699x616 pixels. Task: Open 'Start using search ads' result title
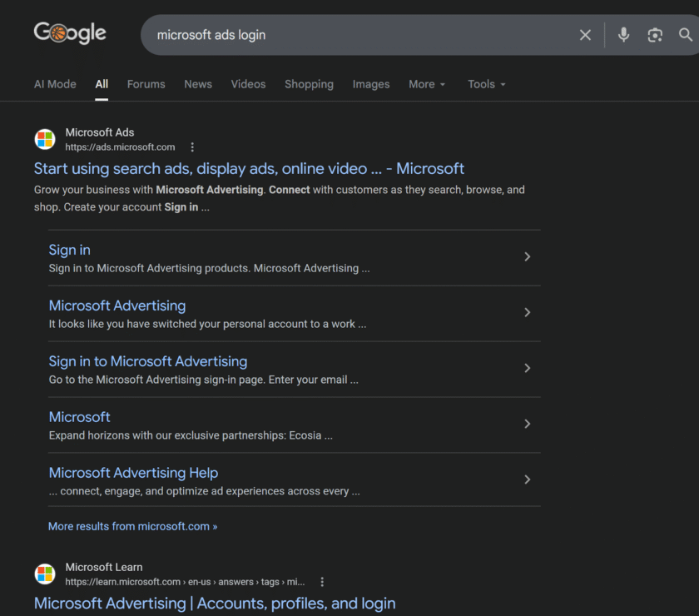[x=249, y=169]
